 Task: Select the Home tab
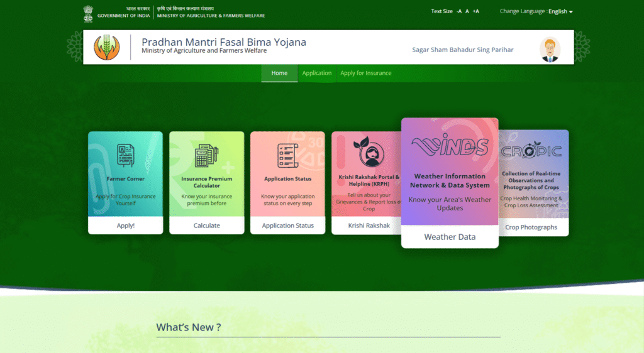click(x=279, y=73)
